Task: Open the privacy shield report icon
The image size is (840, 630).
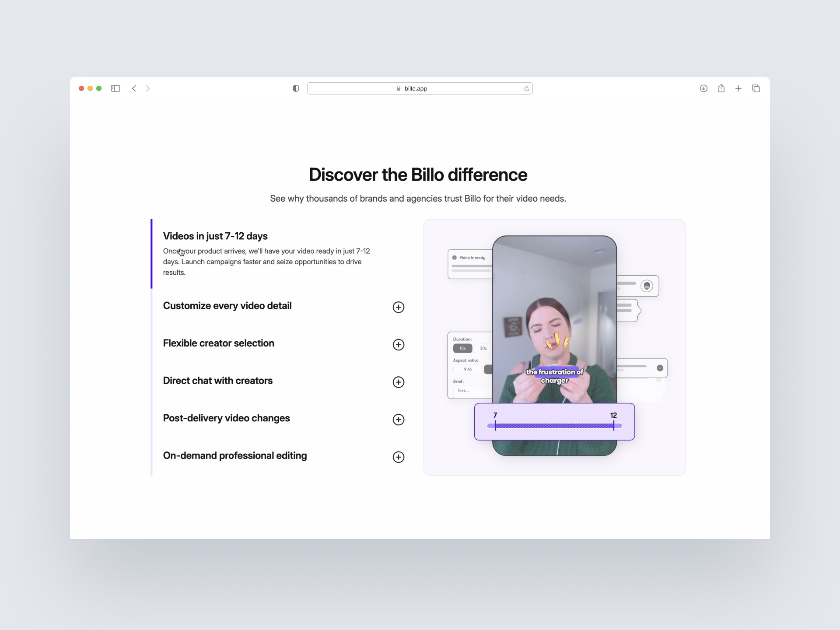Action: pos(296,88)
